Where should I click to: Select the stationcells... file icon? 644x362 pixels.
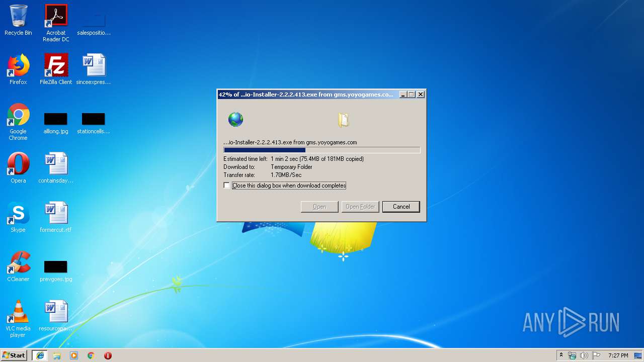click(x=94, y=123)
